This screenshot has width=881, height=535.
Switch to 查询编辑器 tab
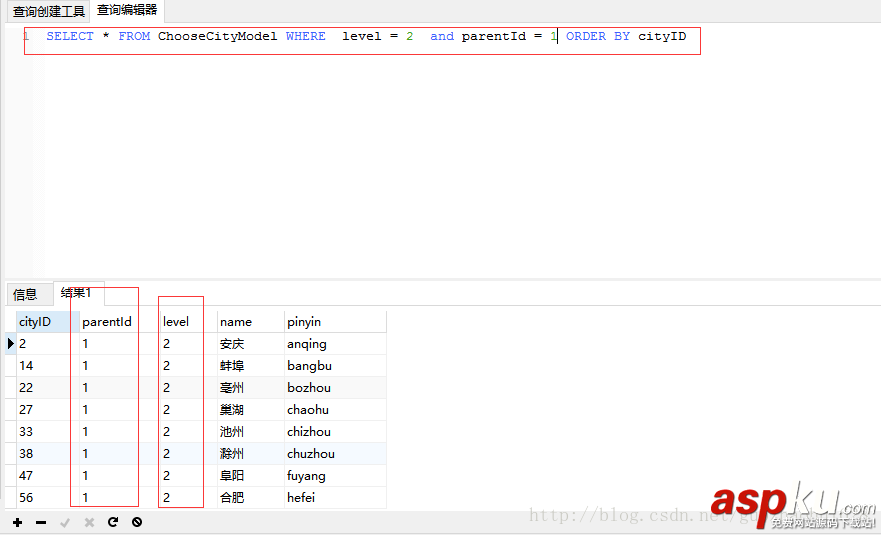tap(127, 10)
